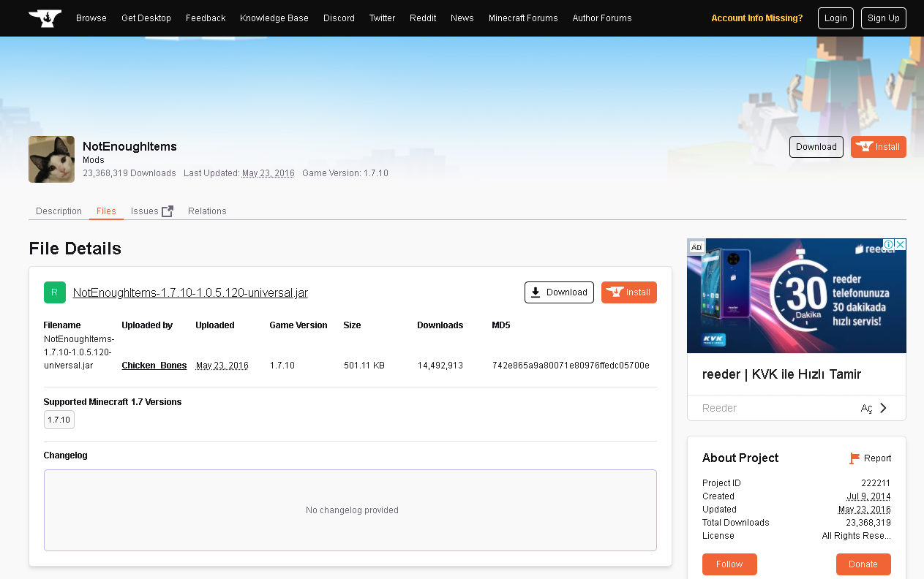Click the ad info icon on the reeder ad
924x579 pixels.
pos(889,245)
